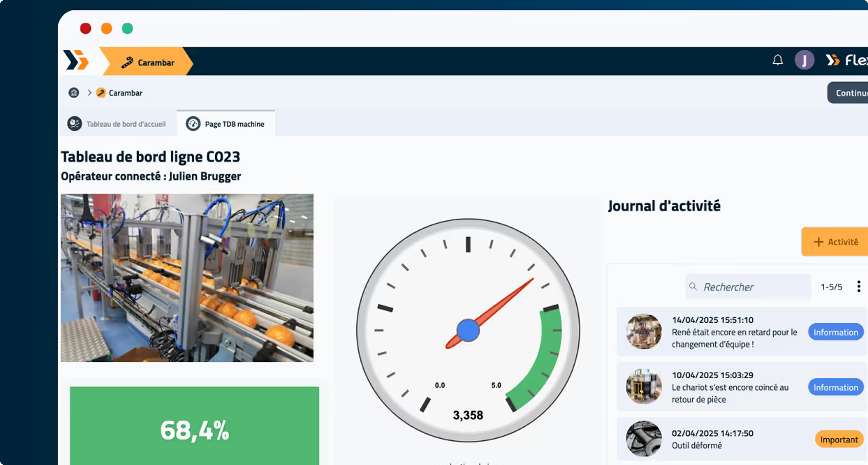Open thumbnail of the René retard entry

644,331
